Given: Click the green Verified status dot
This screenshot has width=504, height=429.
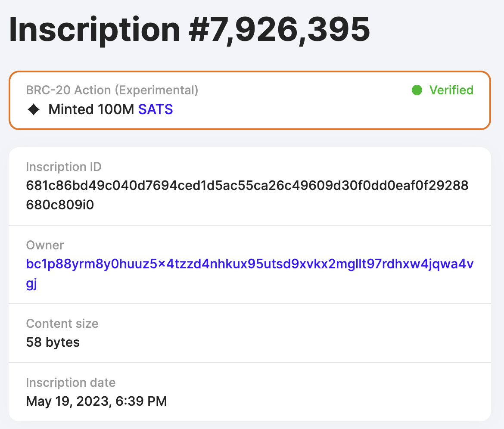Looking at the screenshot, I should point(417,90).
